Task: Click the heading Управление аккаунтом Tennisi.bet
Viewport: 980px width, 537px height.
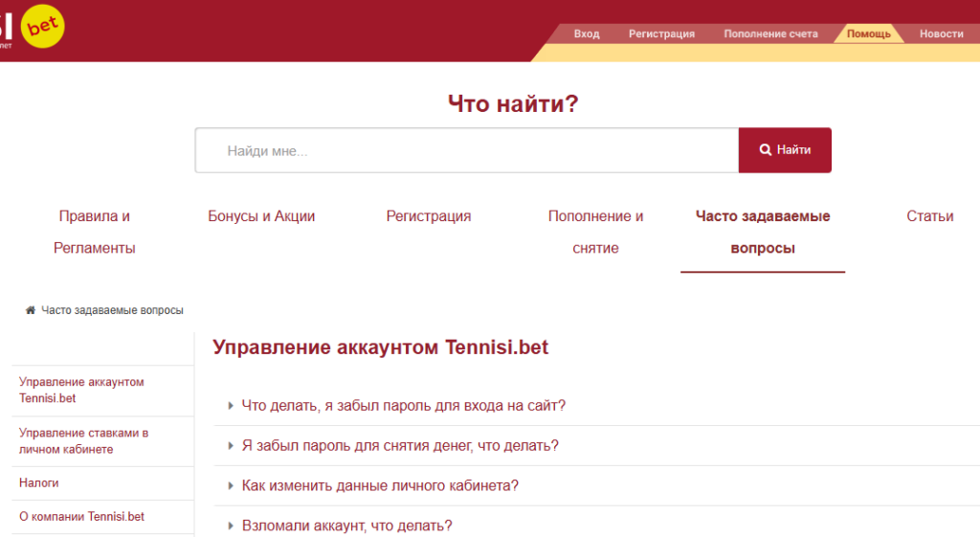Action: coord(381,347)
